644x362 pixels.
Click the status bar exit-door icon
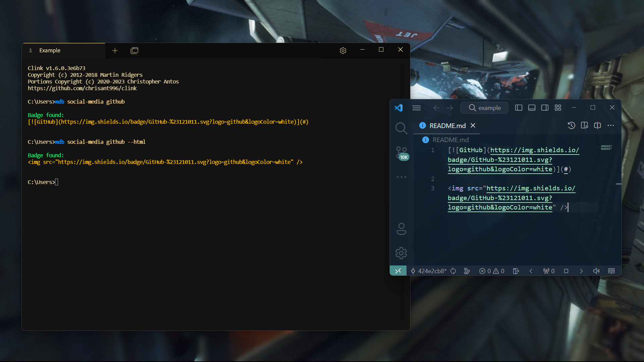(516, 271)
